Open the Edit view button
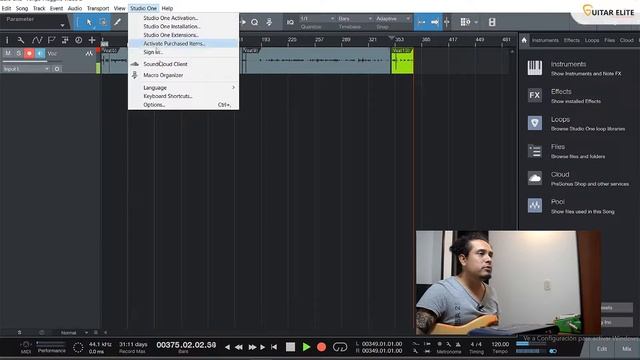The image size is (640, 360). tap(602, 349)
